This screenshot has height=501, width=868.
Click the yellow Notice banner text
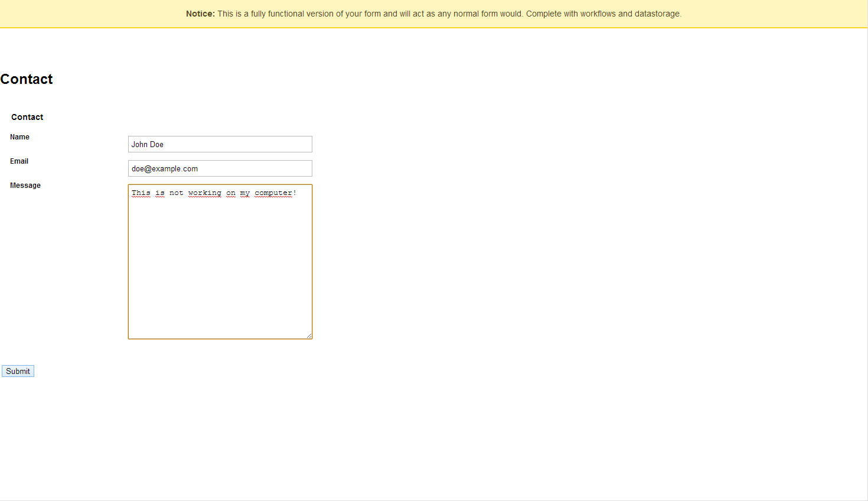[x=433, y=14]
